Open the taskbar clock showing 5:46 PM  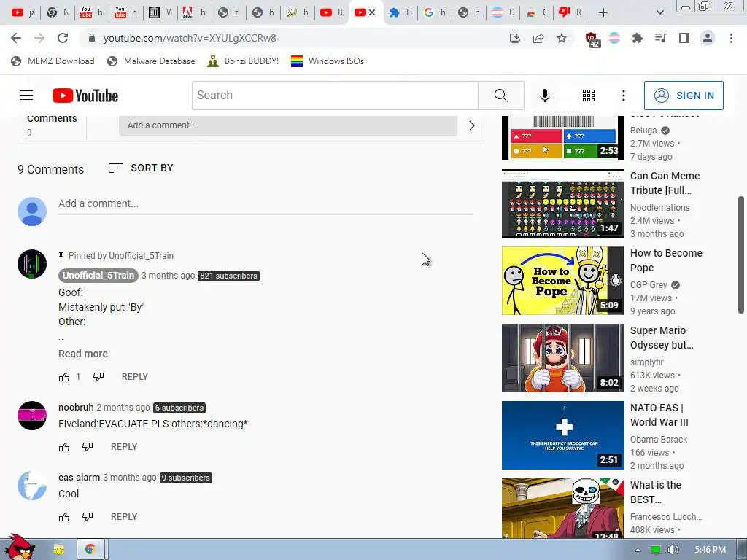tap(710, 550)
